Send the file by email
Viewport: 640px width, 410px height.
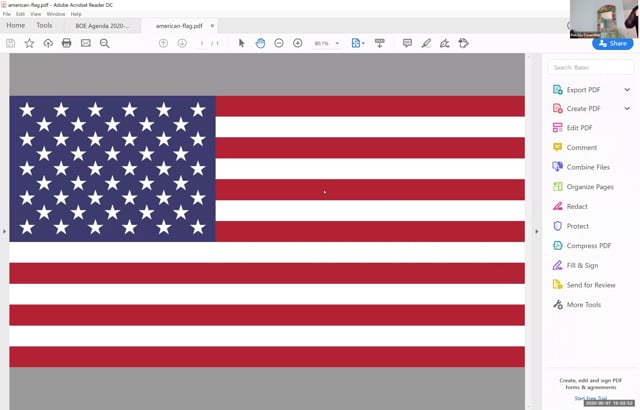pos(86,43)
